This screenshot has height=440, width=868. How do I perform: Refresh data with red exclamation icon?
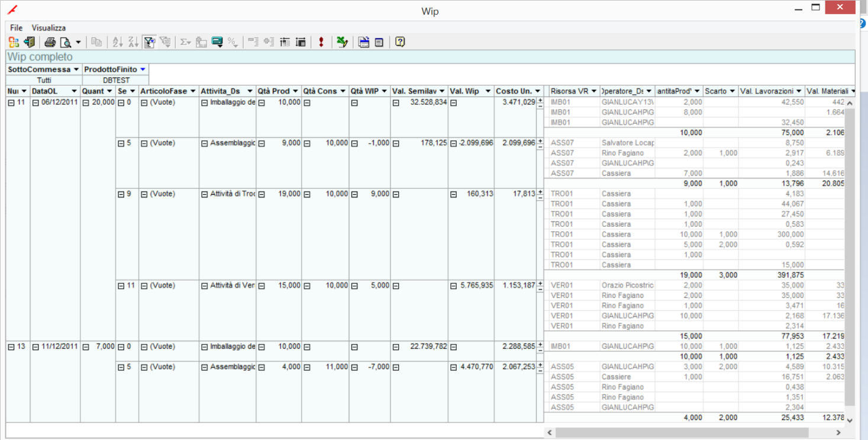tap(321, 42)
